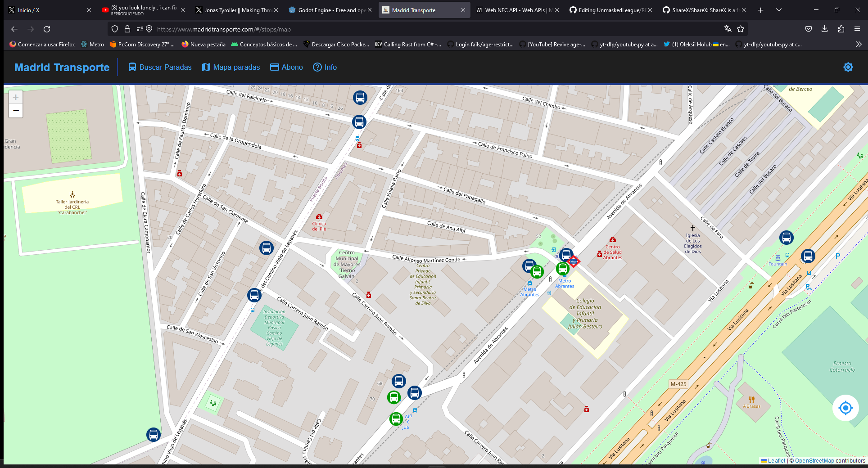Select red Metro Abrantes diamond marker
Image resolution: width=868 pixels, height=468 pixels.
574,261
